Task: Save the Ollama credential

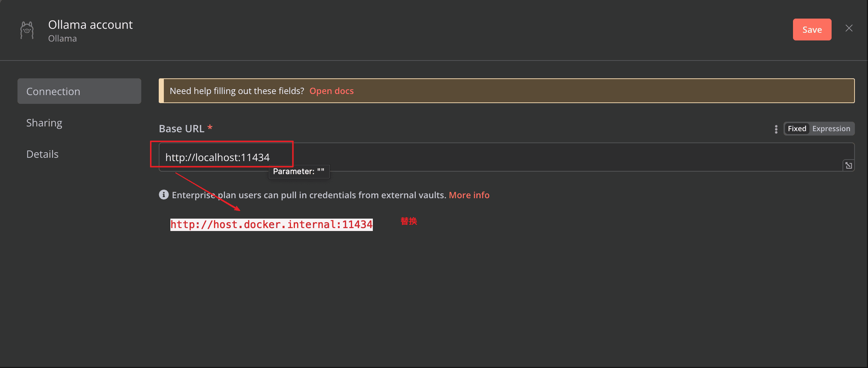Action: pos(812,30)
